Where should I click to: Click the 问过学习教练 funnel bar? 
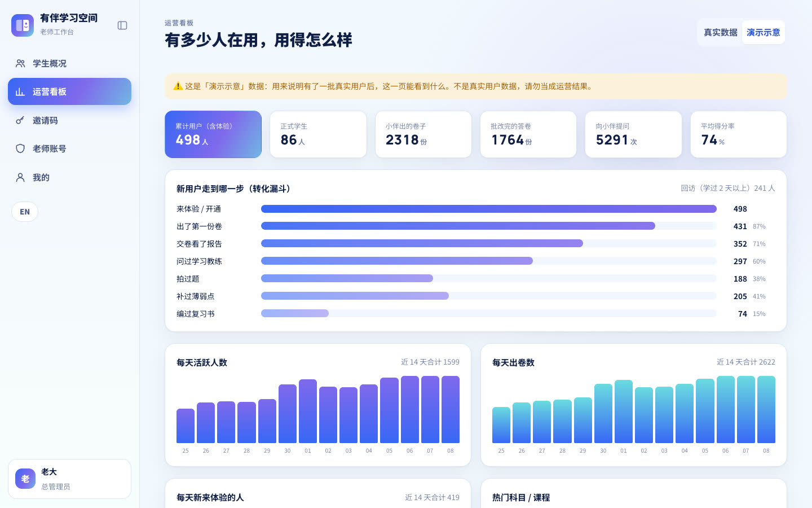pos(397,261)
